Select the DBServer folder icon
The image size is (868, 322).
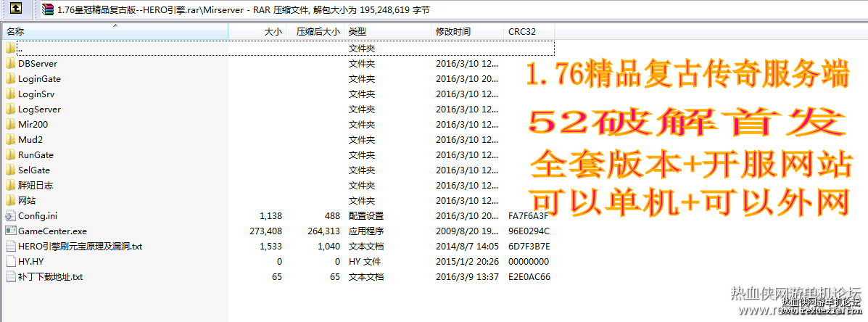coord(11,63)
